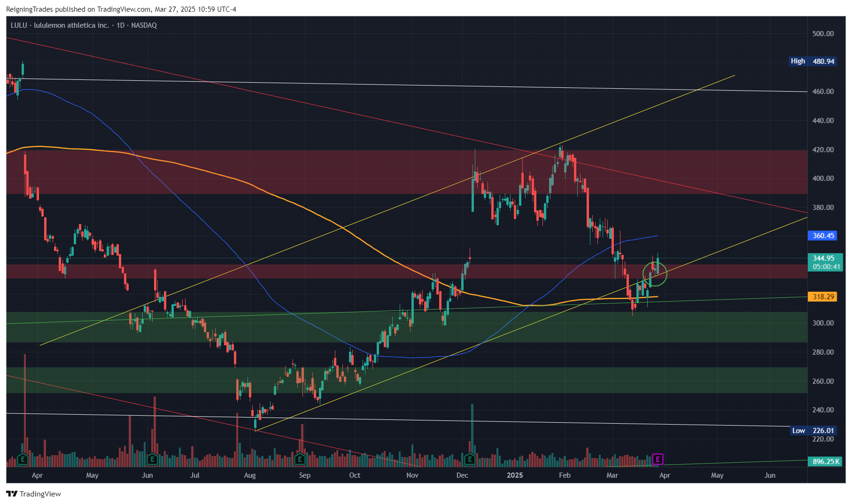
Task: Click the 280.00 price axis label
Action: point(823,352)
